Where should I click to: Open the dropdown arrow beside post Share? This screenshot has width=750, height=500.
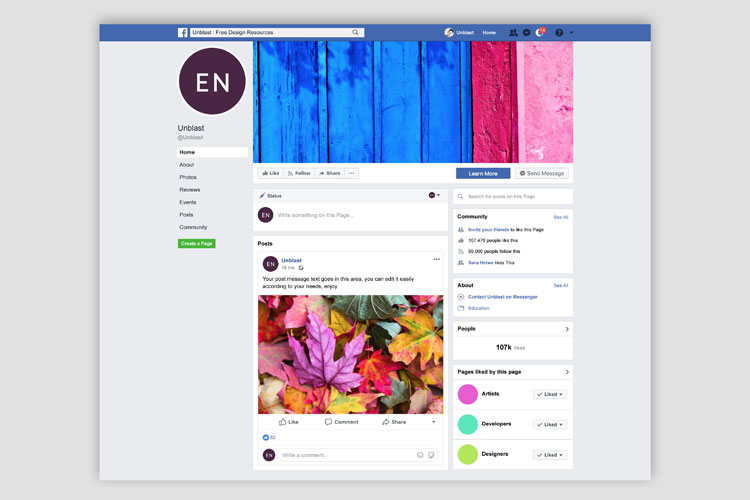[434, 422]
